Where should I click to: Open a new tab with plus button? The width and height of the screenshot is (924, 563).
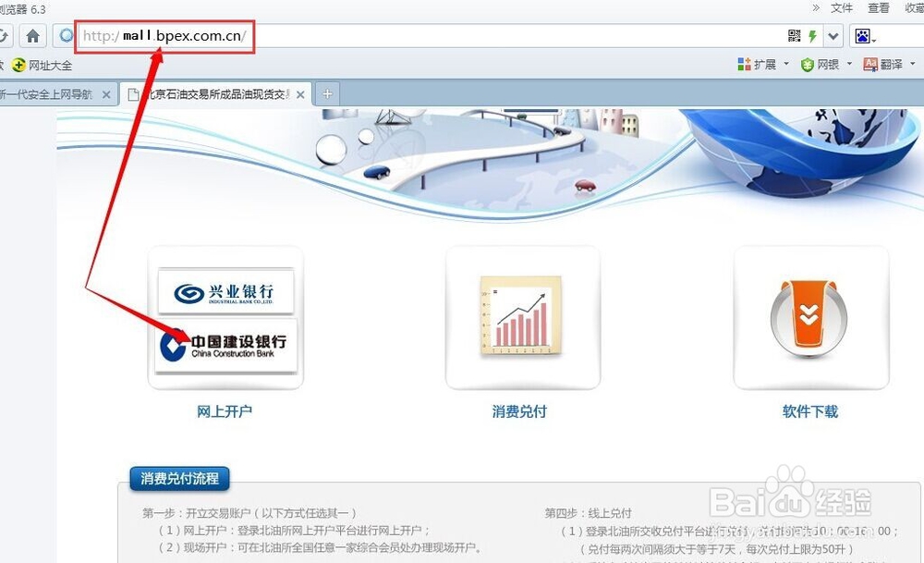327,93
